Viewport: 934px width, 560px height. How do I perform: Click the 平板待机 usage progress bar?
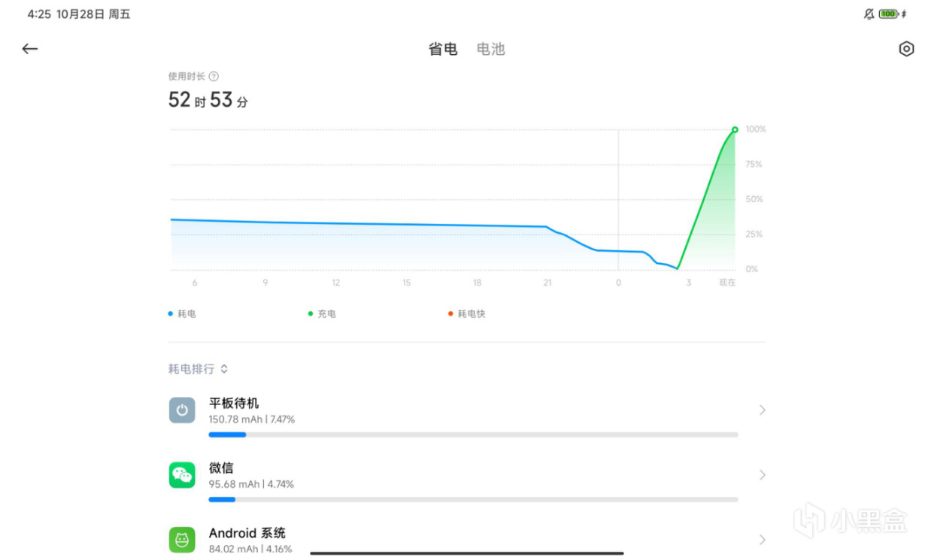(473, 434)
